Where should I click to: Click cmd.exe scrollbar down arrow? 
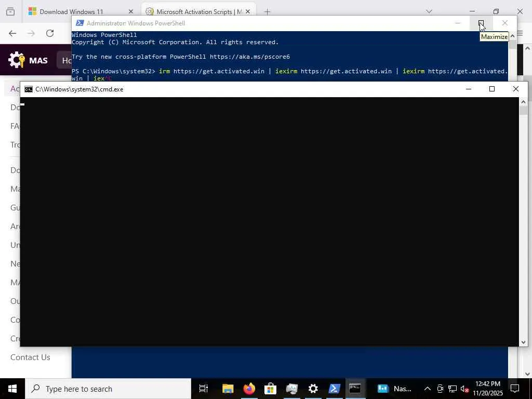click(x=523, y=342)
